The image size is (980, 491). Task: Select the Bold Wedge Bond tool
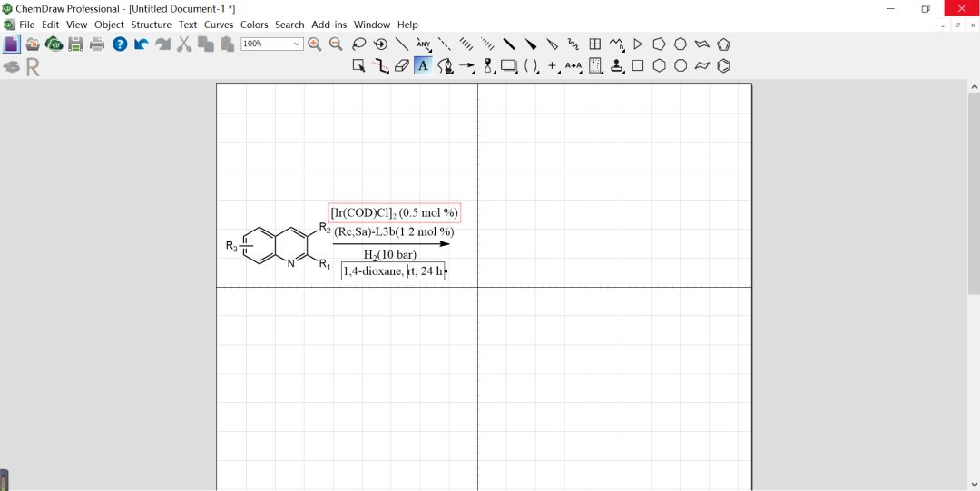[530, 44]
